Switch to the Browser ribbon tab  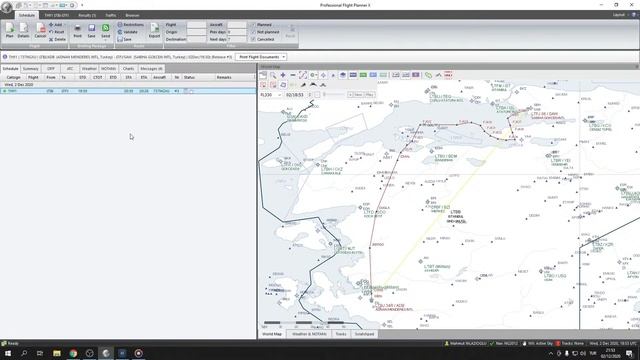pyautogui.click(x=132, y=15)
